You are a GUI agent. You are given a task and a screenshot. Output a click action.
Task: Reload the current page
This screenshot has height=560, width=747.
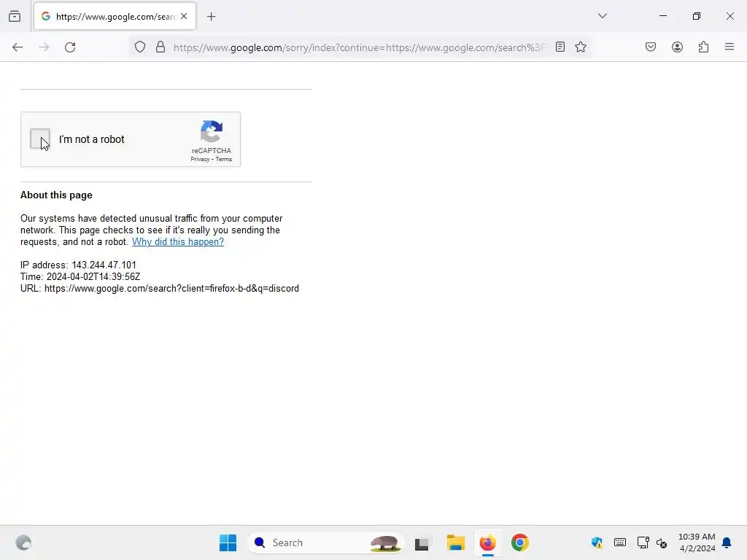pyautogui.click(x=70, y=47)
